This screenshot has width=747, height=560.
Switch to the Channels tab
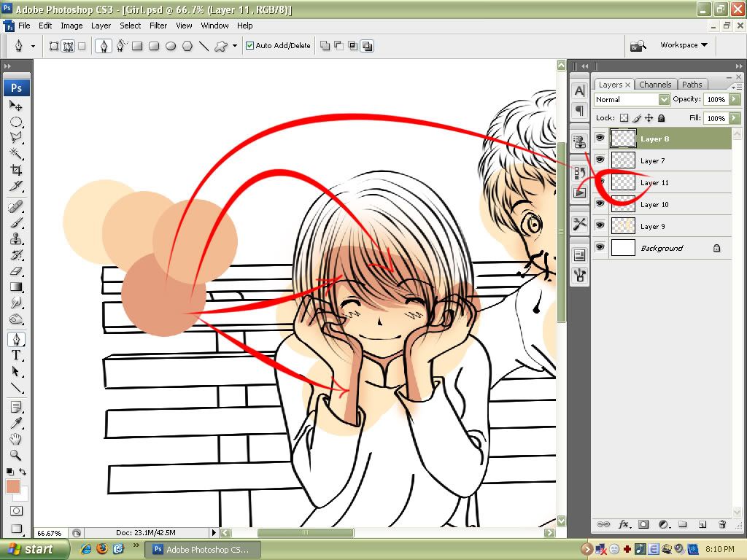pos(655,85)
